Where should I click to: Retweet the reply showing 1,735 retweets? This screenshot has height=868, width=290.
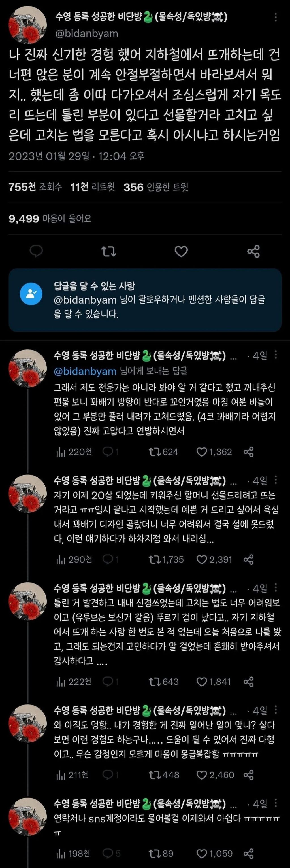pos(167,560)
